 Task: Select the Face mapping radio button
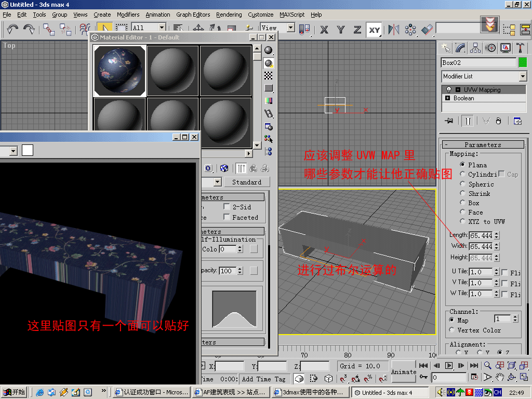pyautogui.click(x=462, y=212)
